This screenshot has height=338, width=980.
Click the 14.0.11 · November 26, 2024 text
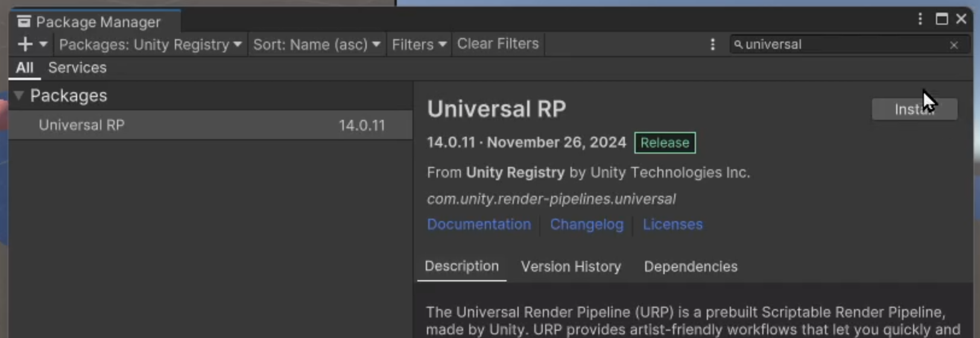[x=526, y=143]
